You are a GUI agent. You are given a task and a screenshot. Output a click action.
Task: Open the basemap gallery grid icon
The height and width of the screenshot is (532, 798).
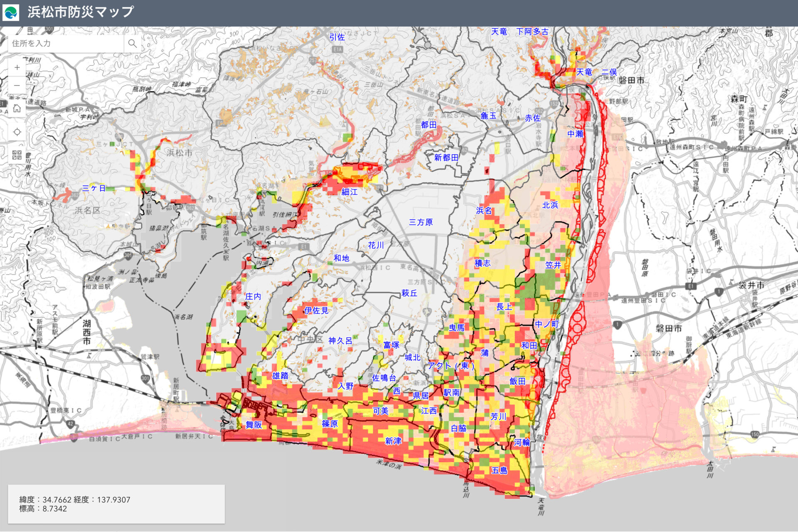[17, 155]
